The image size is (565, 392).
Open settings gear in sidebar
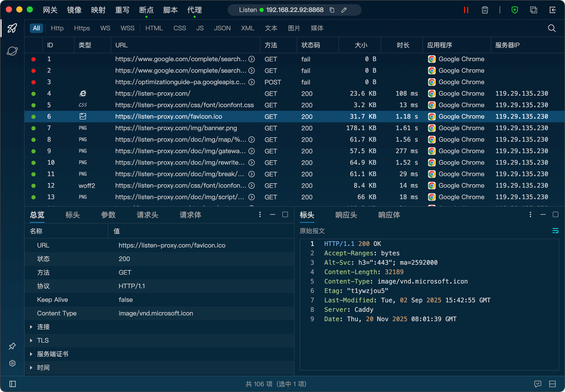coord(12,363)
